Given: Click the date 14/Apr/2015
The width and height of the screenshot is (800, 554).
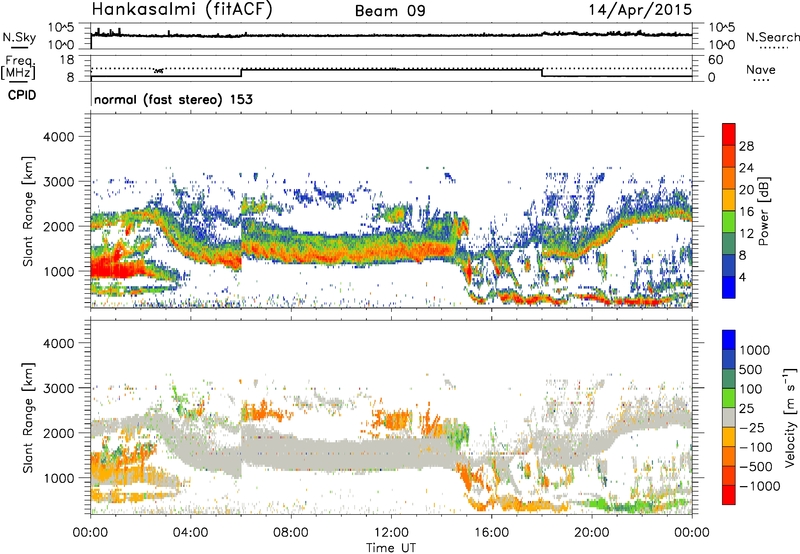Looking at the screenshot, I should coord(640,10).
